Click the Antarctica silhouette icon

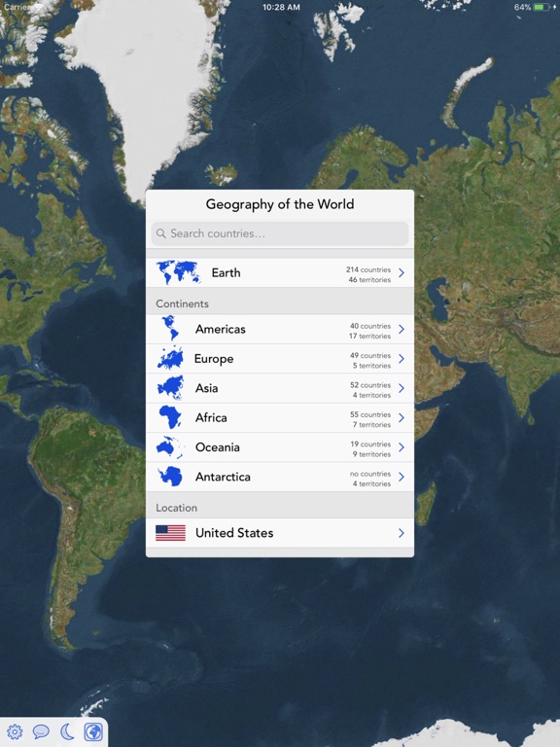click(170, 477)
